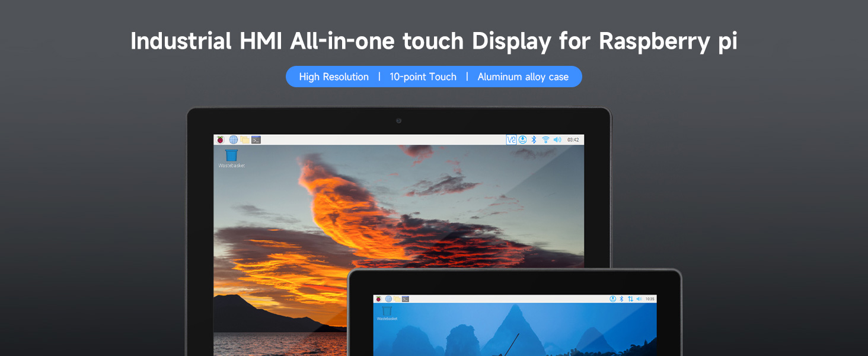Launch the terminal on the small display
The width and height of the screenshot is (868, 356).
[x=406, y=299]
